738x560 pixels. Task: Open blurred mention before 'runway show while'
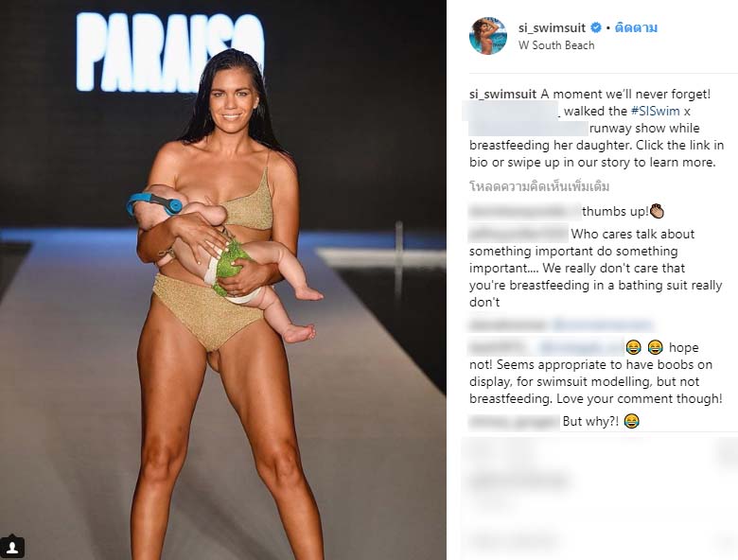pos(529,128)
